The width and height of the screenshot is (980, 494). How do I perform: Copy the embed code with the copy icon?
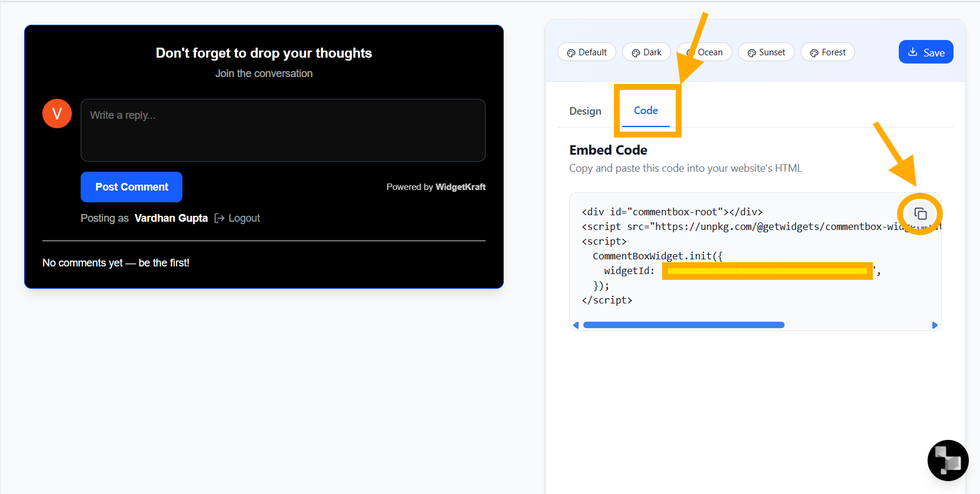(x=921, y=214)
